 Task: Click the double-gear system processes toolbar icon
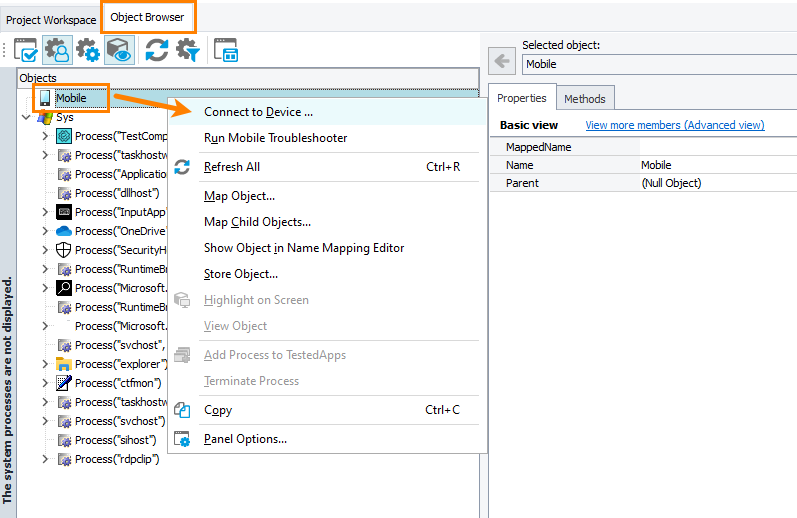coord(89,50)
